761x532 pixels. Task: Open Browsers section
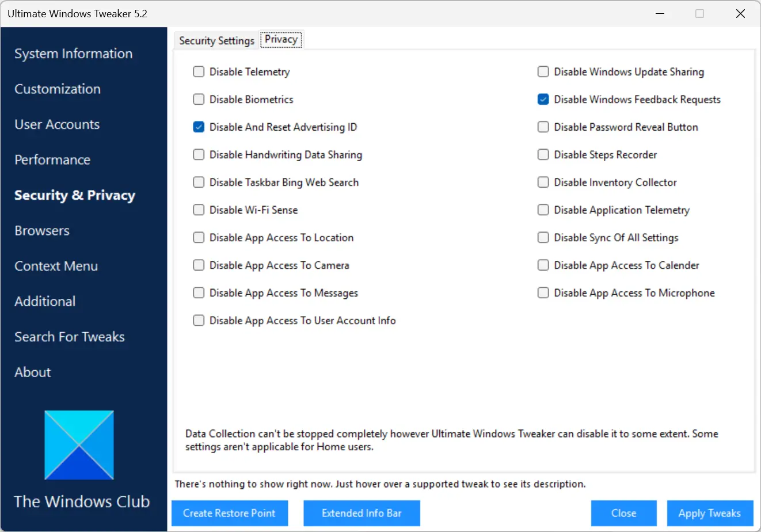click(x=42, y=231)
